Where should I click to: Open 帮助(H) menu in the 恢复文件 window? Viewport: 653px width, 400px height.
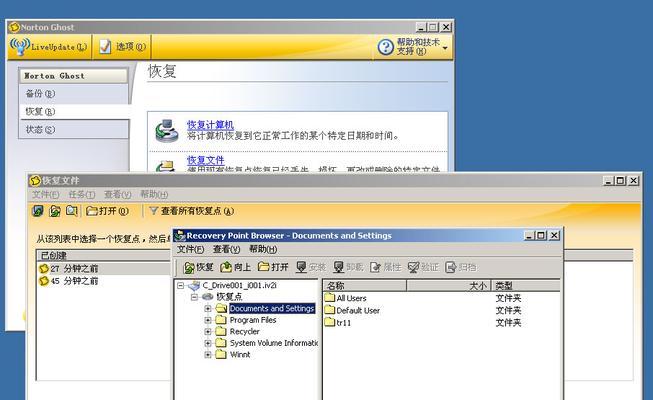coord(154,194)
